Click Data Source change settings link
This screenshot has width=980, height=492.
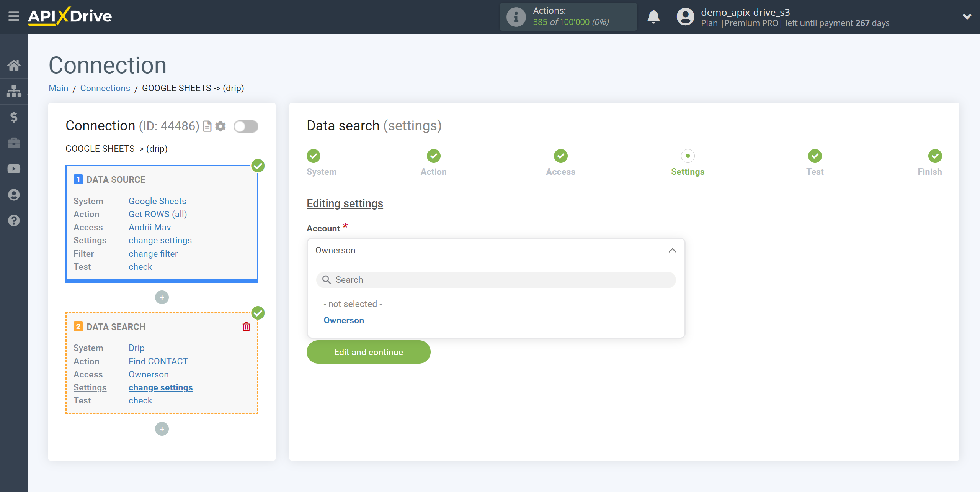point(160,240)
